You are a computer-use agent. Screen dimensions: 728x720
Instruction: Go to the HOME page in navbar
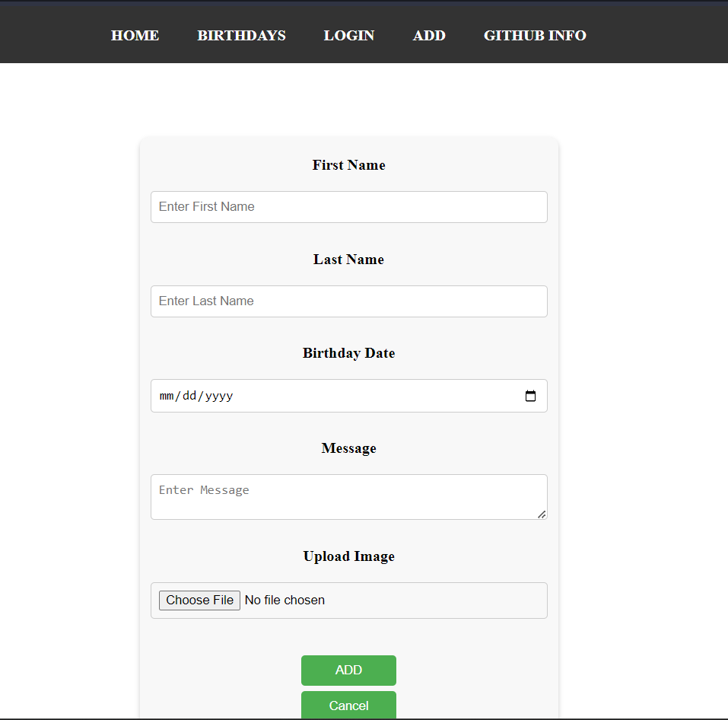pos(135,36)
